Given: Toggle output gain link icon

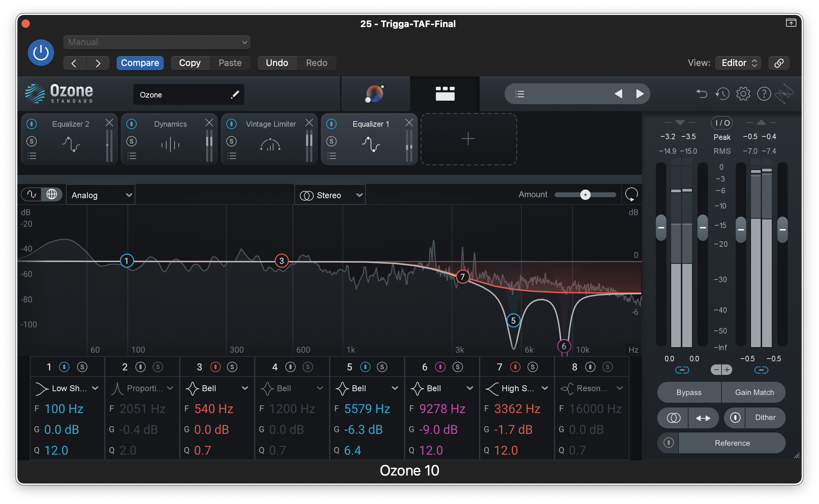Looking at the screenshot, I should (761, 370).
